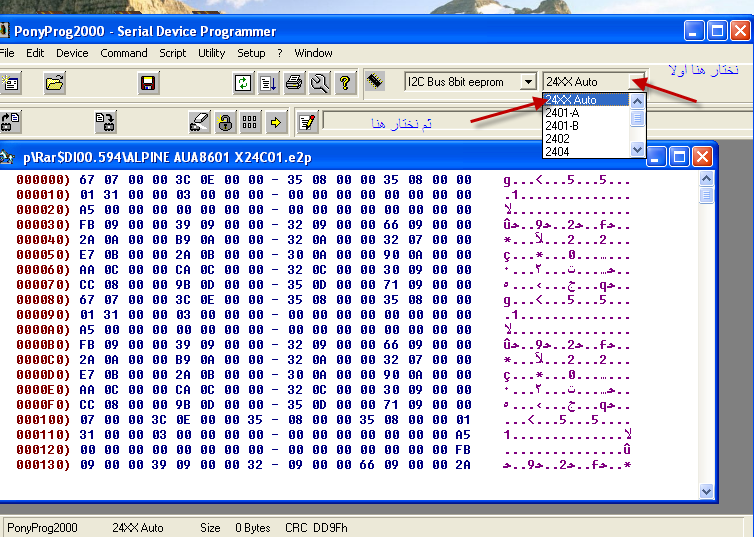Open the Window menu
Screen dimensions: 754x537
click(x=314, y=53)
